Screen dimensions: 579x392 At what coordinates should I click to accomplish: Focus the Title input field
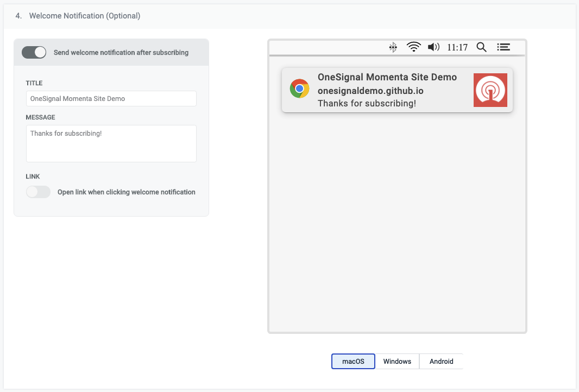click(111, 99)
